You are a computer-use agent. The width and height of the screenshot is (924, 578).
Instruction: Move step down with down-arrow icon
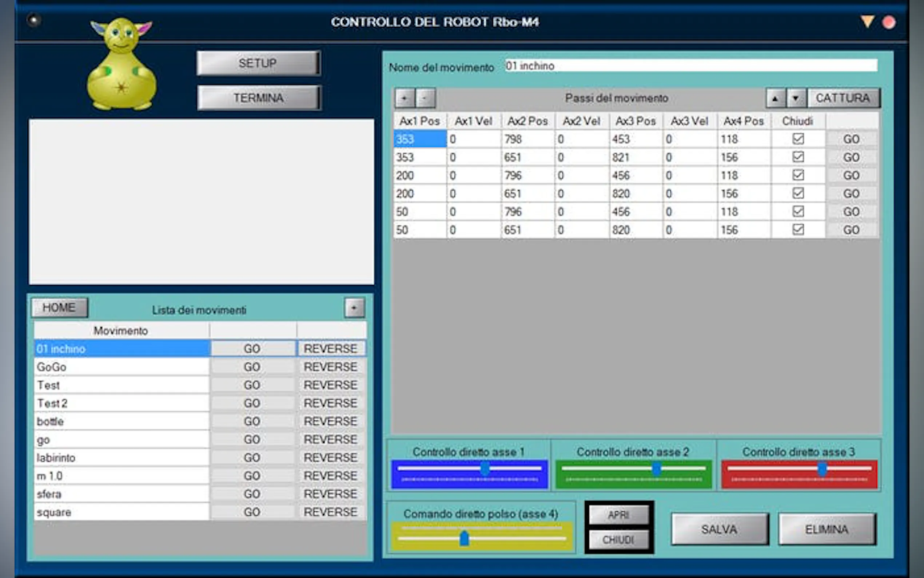[796, 99]
